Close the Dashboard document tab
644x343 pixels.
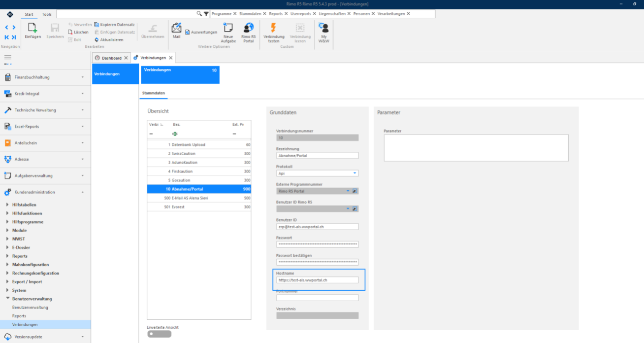point(126,58)
